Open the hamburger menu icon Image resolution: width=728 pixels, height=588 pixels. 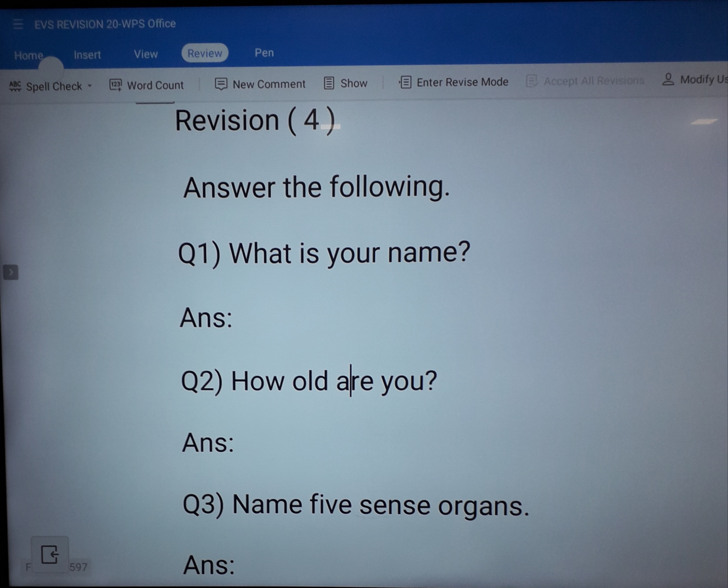point(18,24)
